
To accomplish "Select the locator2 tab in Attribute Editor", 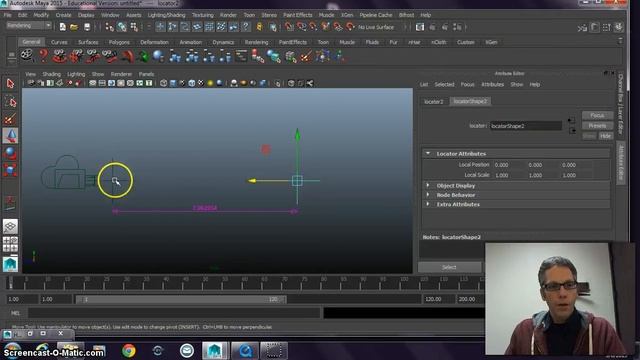I will [433, 101].
